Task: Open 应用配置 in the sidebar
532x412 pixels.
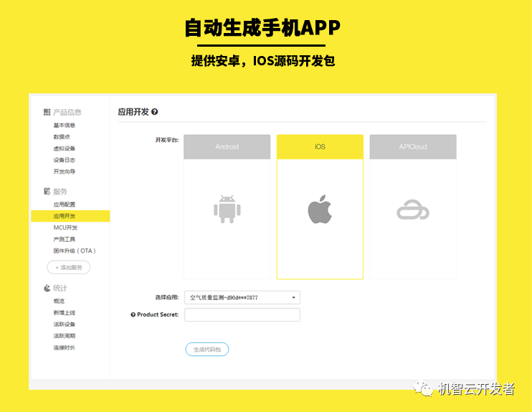Action: pyautogui.click(x=64, y=205)
